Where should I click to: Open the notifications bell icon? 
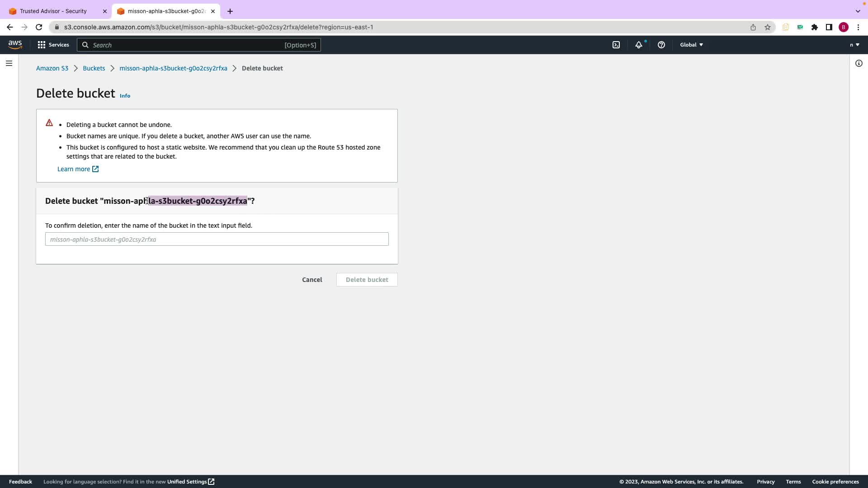pyautogui.click(x=639, y=45)
